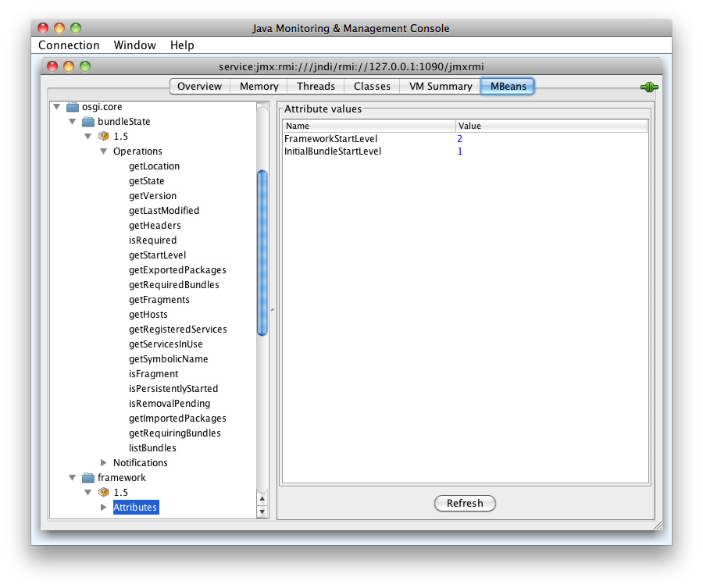Select the Notifications tree label
703x588 pixels.
[x=141, y=462]
